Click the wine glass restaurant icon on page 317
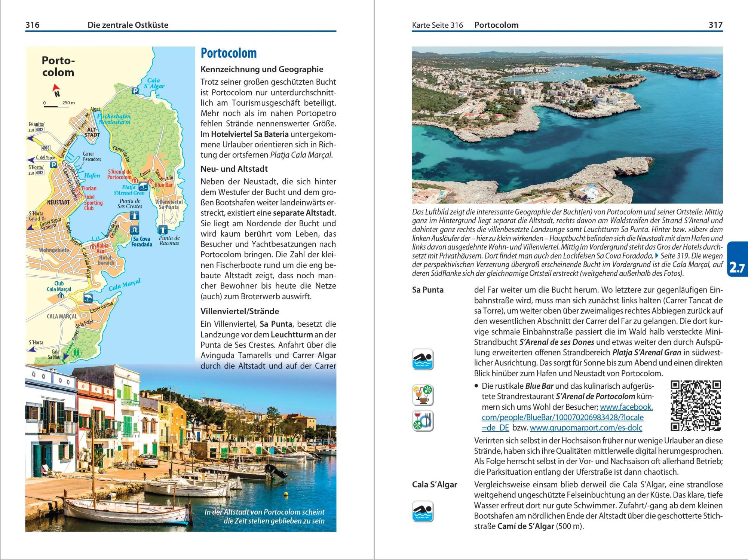The height and width of the screenshot is (560, 748). coord(423,420)
